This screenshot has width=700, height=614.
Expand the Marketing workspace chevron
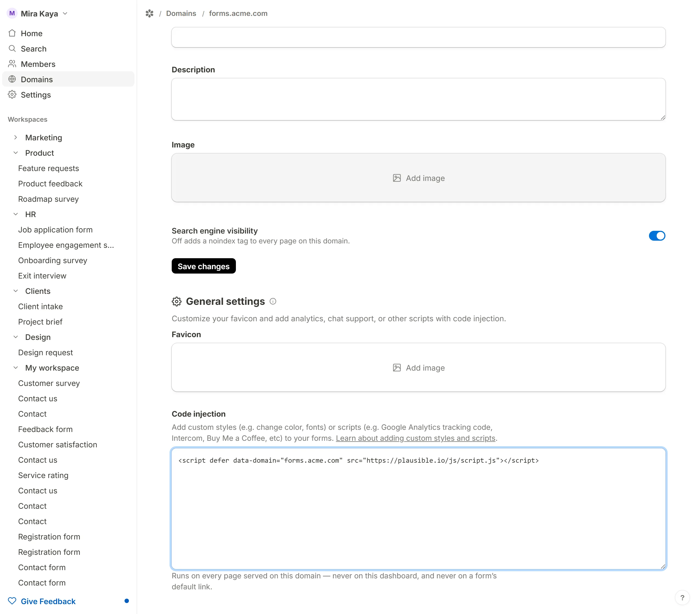click(x=16, y=137)
